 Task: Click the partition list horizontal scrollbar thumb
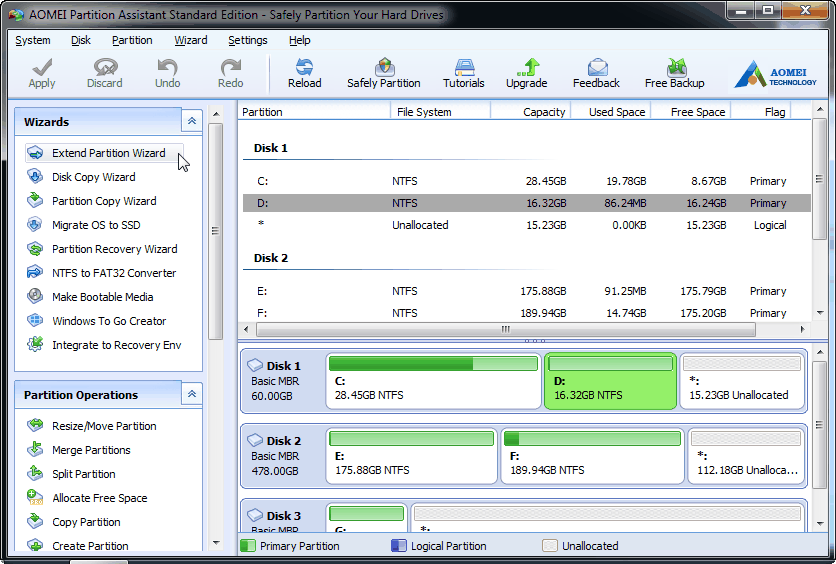[505, 329]
